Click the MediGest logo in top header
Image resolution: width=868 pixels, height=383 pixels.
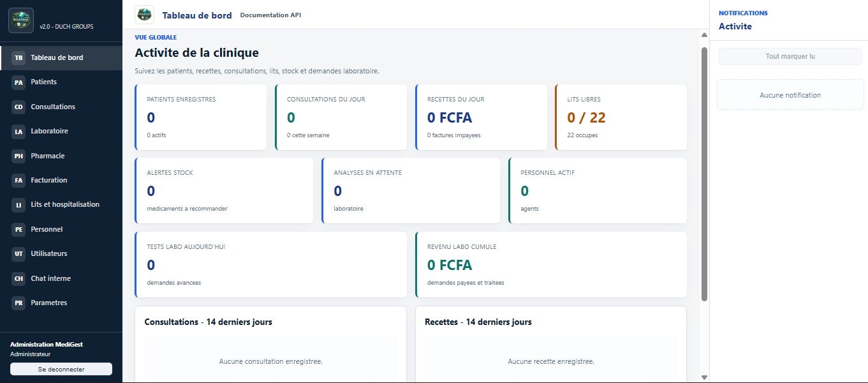click(x=145, y=15)
